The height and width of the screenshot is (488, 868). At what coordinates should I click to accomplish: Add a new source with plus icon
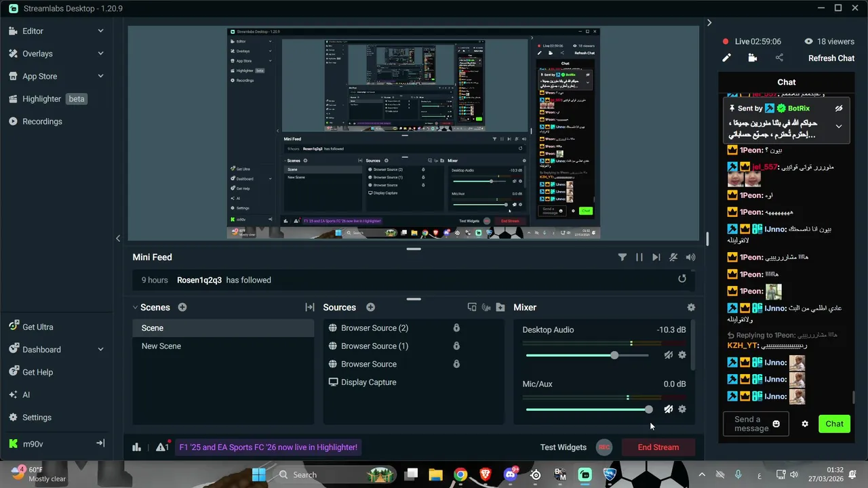pyautogui.click(x=370, y=307)
